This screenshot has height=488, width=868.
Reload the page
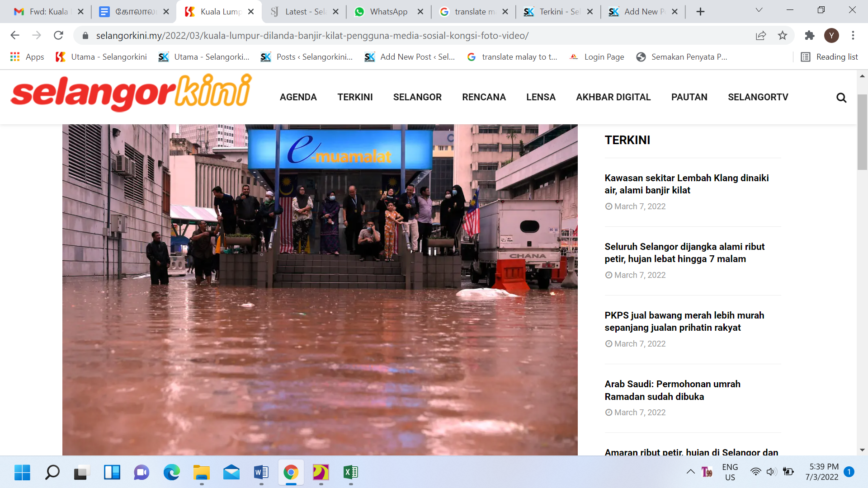(x=58, y=35)
